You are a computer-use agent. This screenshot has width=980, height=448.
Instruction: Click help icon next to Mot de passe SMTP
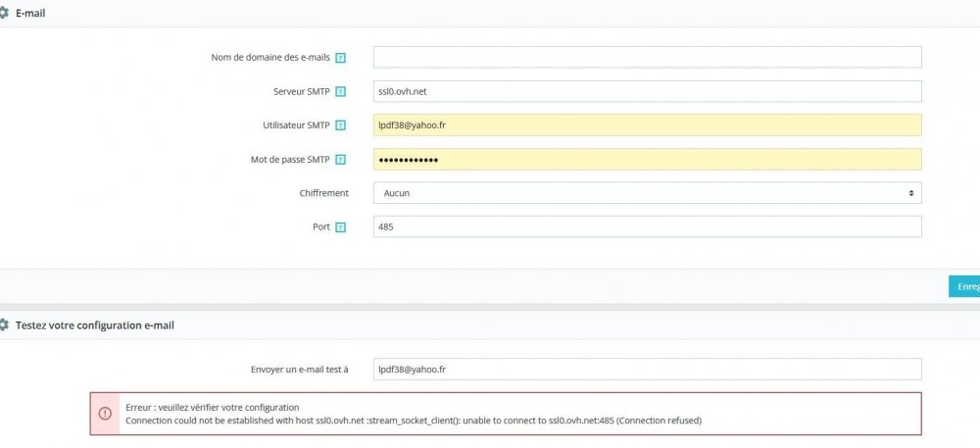point(341,160)
